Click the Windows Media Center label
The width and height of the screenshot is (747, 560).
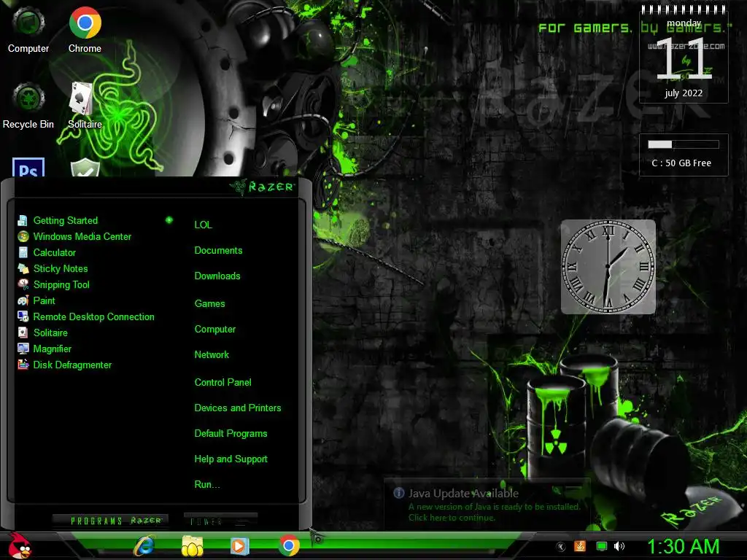point(82,237)
